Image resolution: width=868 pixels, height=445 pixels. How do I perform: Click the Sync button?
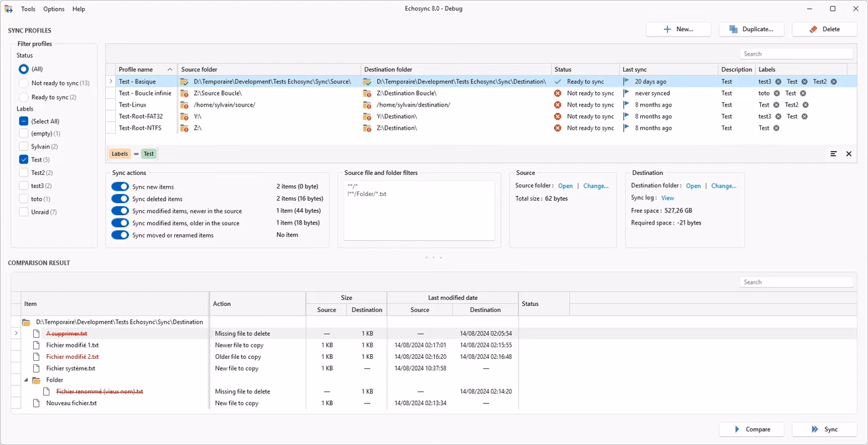(824, 429)
